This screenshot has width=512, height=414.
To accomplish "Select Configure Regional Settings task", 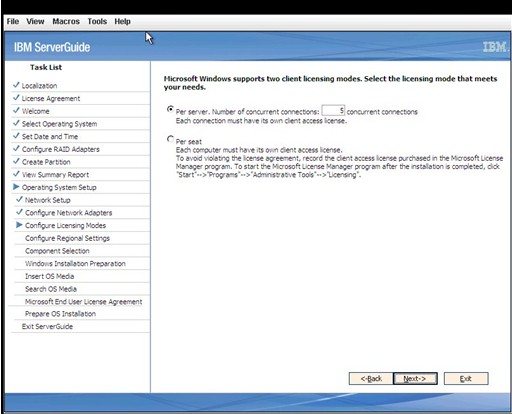I will (x=67, y=238).
